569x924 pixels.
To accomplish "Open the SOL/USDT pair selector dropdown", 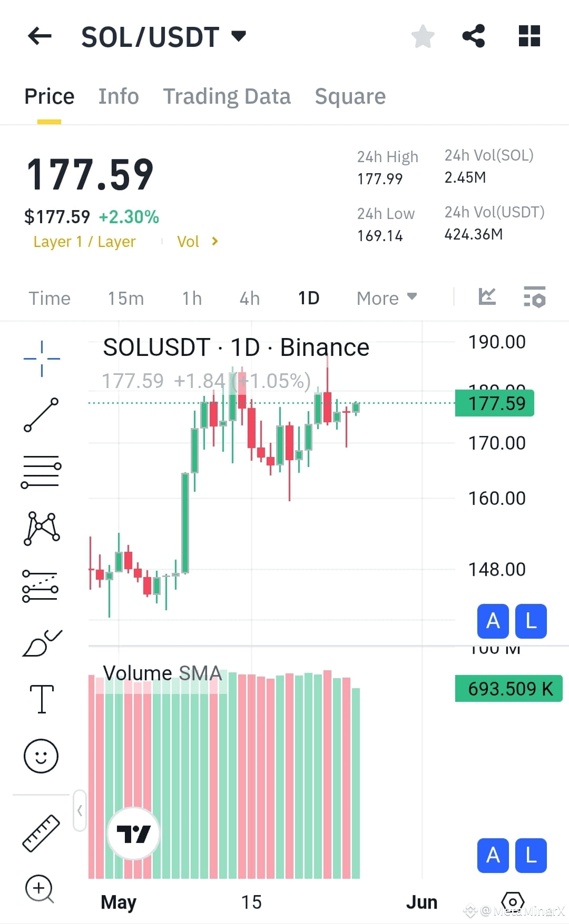I will (x=164, y=37).
